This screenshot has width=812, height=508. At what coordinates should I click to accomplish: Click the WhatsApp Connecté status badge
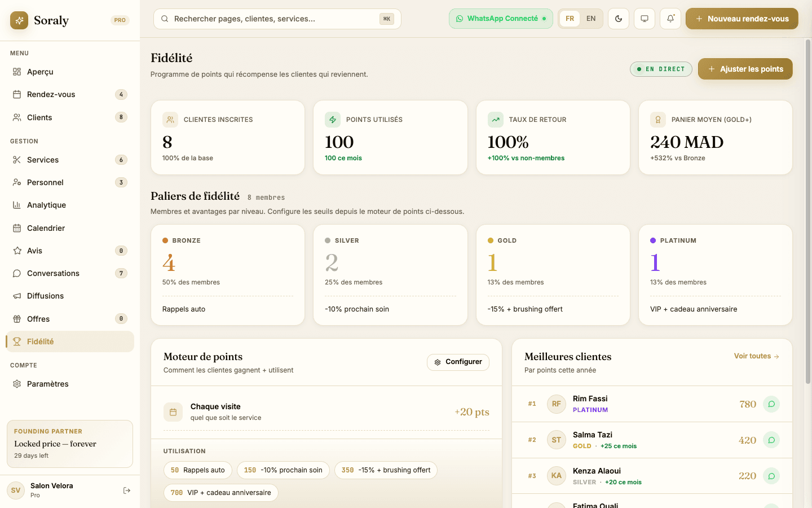501,19
